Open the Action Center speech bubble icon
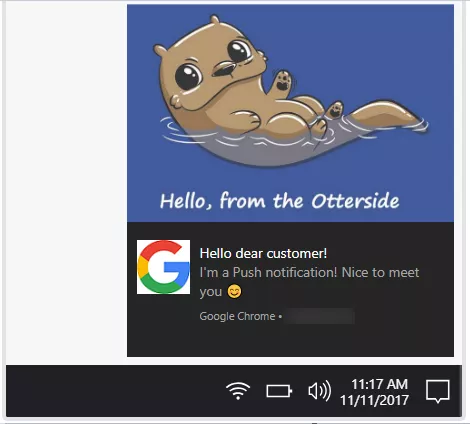This screenshot has height=424, width=470. [x=438, y=392]
